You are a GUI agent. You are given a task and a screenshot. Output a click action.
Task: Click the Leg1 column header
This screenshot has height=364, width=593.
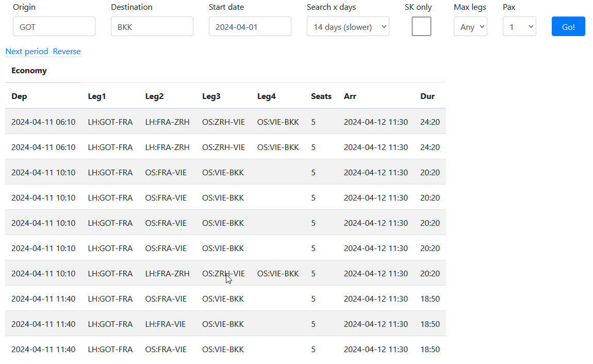(96, 96)
